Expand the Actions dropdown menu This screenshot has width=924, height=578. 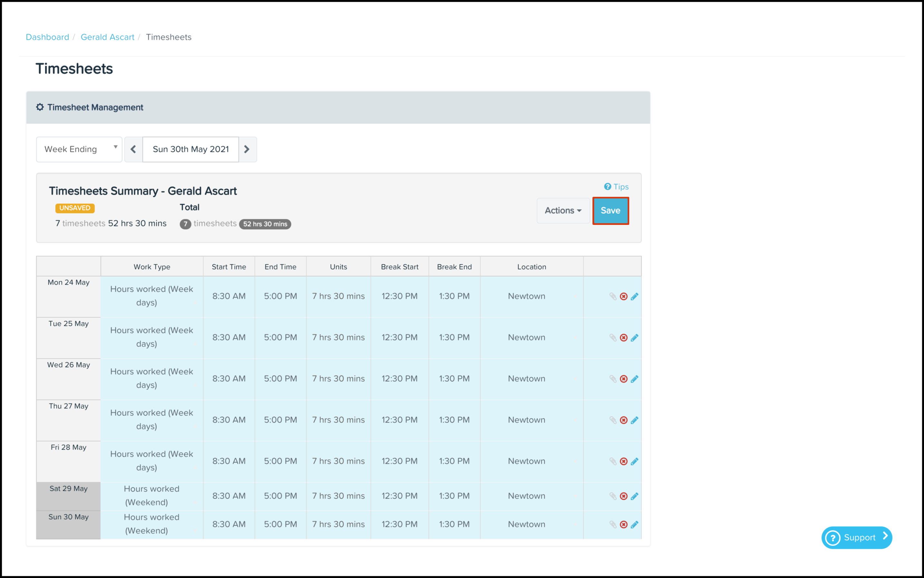563,211
